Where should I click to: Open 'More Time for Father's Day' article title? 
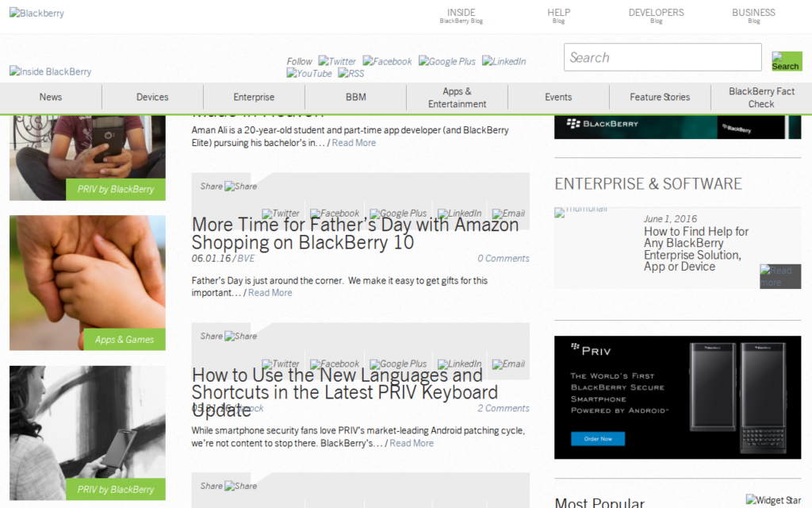click(355, 233)
